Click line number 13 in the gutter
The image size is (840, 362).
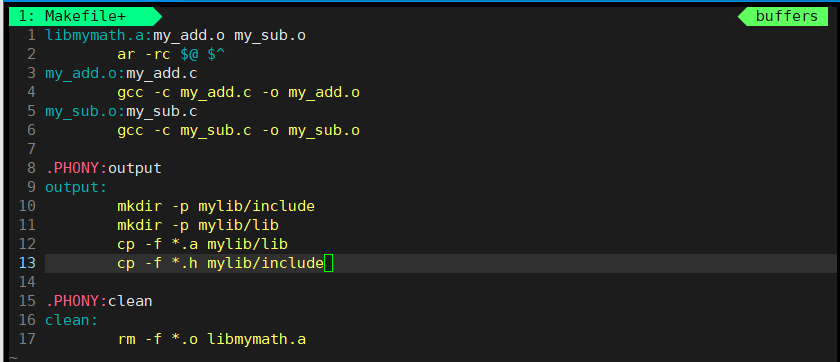pos(27,263)
